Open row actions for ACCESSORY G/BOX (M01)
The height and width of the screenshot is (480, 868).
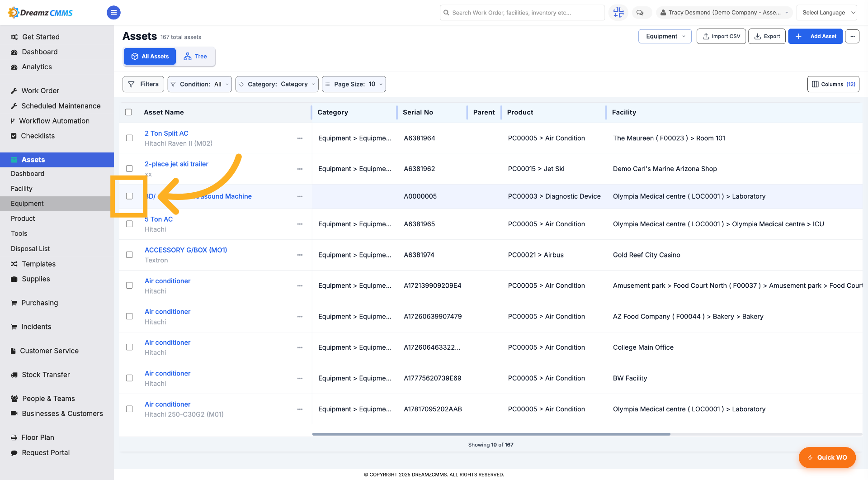click(300, 255)
